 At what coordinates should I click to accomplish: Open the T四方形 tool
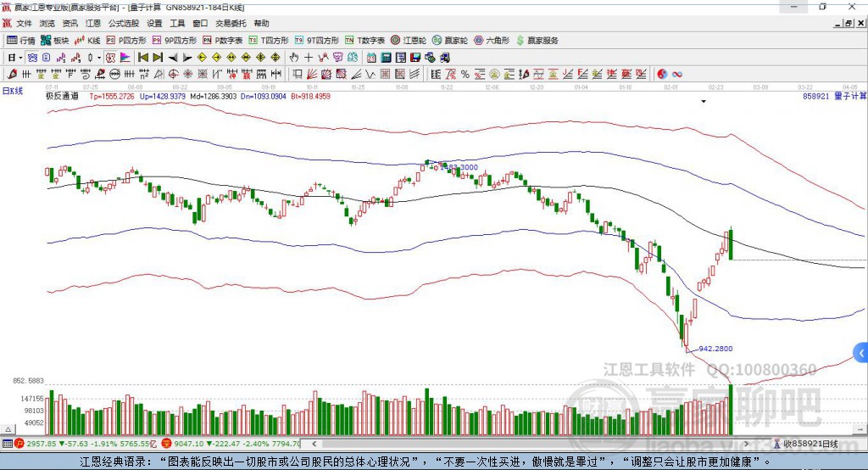point(269,41)
